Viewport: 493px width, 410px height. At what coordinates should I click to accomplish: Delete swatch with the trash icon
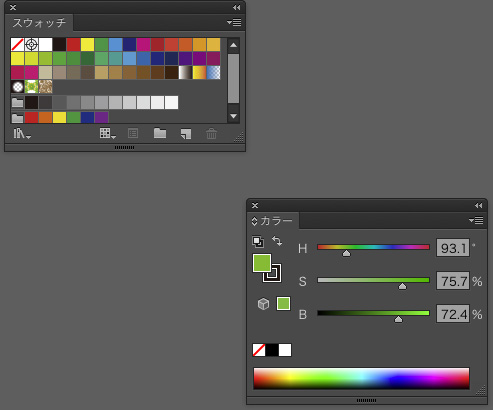[211, 134]
